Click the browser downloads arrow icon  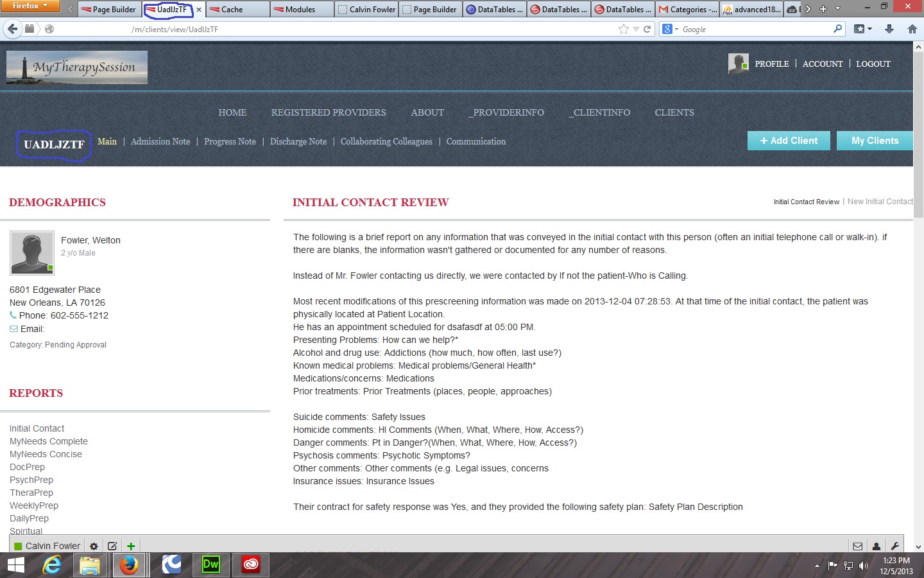(x=889, y=29)
